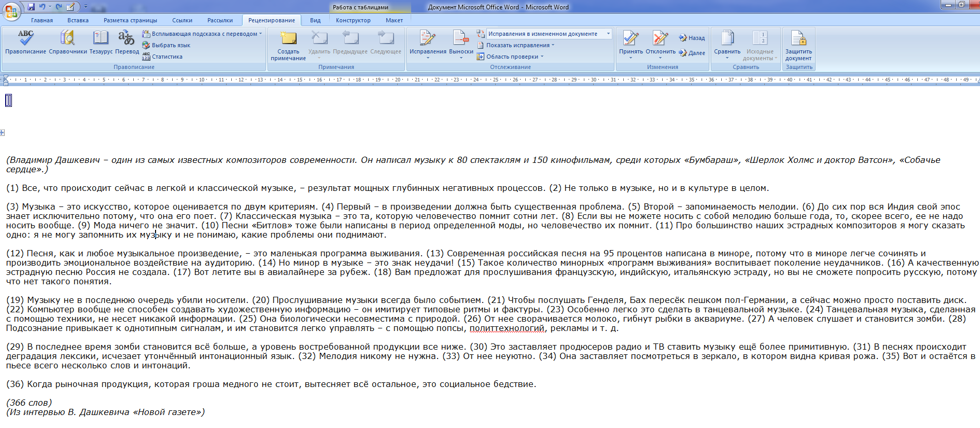Open the arrow under Отклонить button
This screenshot has width=980, height=428.
pyautogui.click(x=661, y=58)
